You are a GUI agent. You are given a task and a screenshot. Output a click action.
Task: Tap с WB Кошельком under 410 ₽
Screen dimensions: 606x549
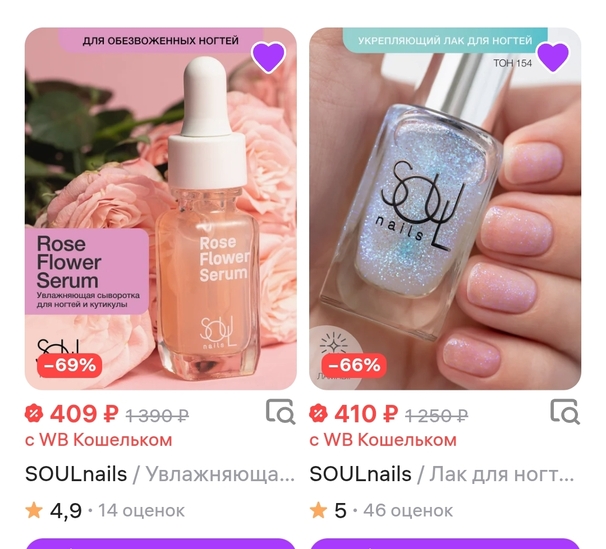383,440
